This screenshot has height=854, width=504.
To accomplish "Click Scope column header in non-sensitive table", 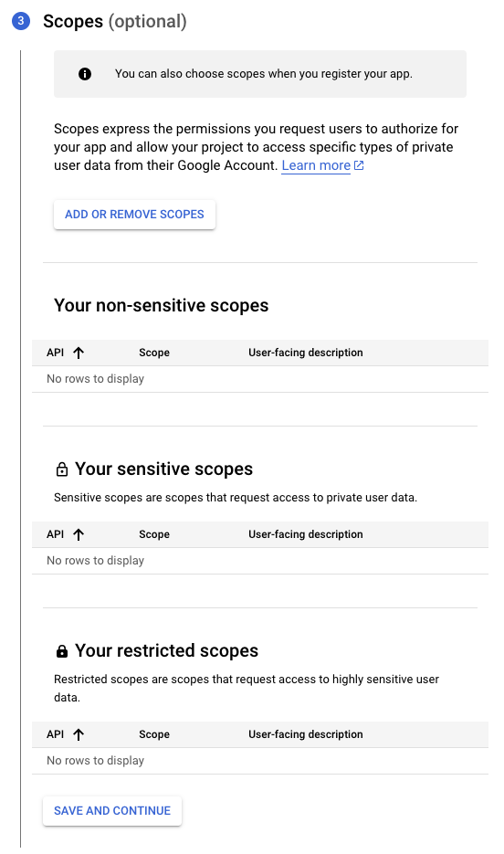I will tap(154, 353).
